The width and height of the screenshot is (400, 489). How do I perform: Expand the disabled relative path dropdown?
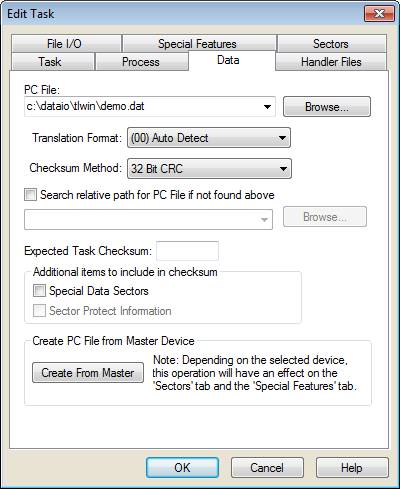coord(264,220)
